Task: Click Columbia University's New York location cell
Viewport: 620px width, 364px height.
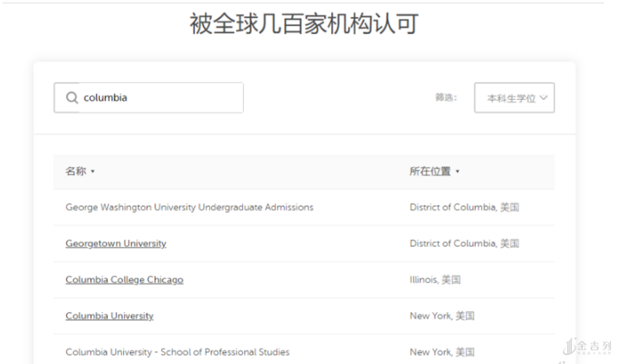Action: coord(442,316)
